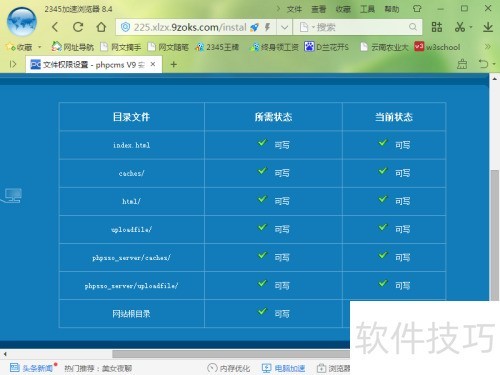
Task: Open the home page icon
Action: point(101,27)
